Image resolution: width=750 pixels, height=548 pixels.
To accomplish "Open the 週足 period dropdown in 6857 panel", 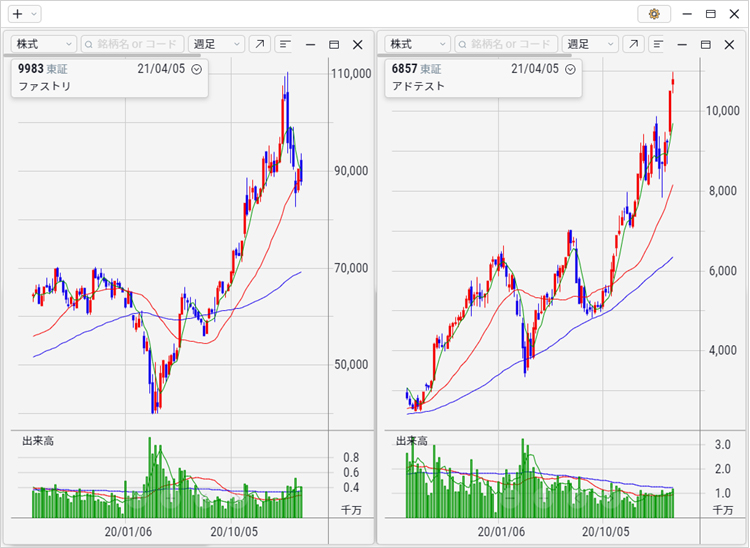I will [590, 44].
